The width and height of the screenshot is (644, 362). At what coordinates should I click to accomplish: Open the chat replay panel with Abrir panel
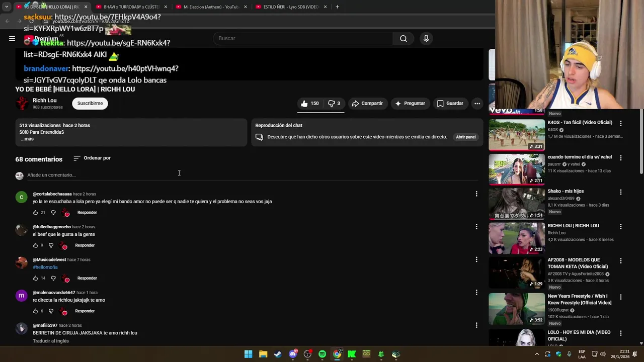click(x=465, y=137)
